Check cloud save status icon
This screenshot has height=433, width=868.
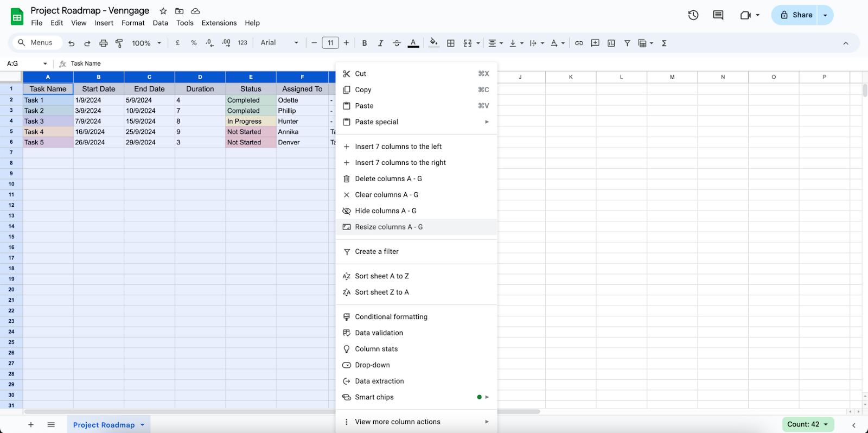point(195,11)
